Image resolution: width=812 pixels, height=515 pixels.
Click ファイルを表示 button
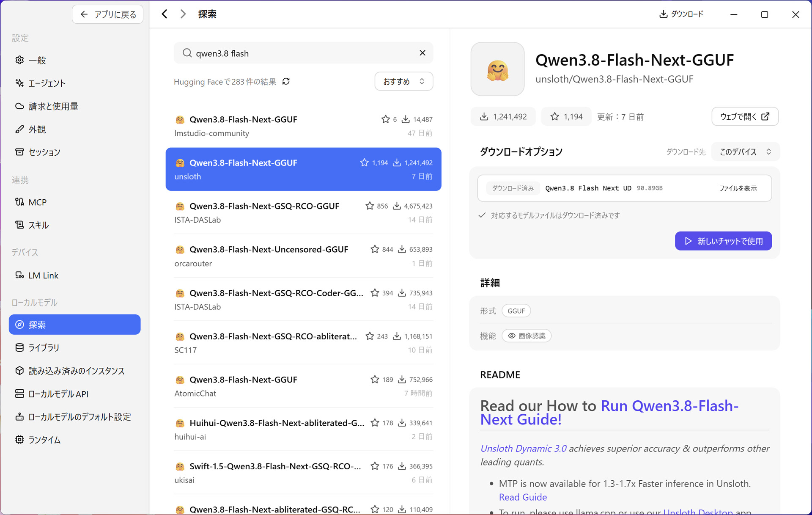[x=738, y=188]
